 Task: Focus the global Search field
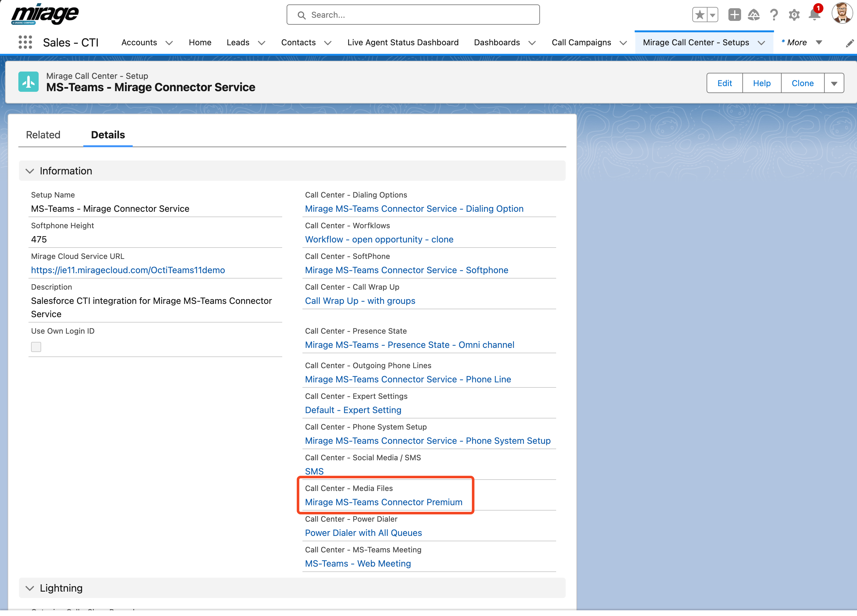click(413, 15)
